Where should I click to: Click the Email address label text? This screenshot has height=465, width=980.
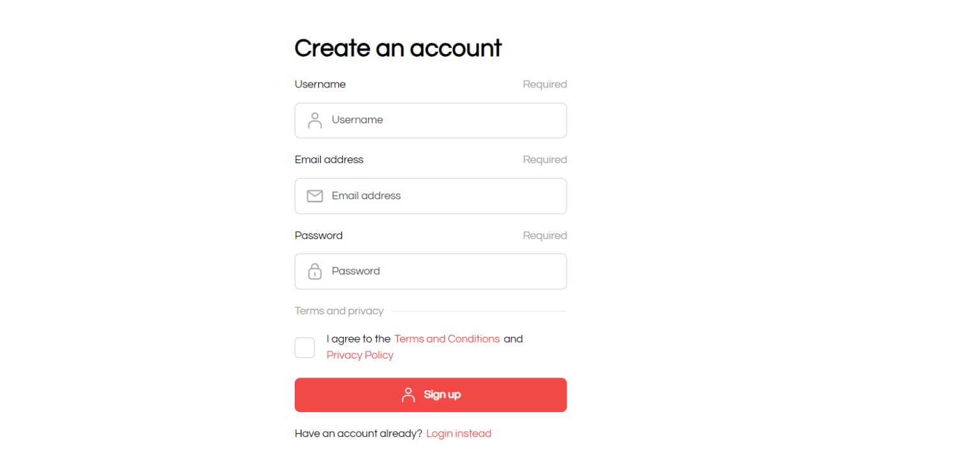(329, 159)
